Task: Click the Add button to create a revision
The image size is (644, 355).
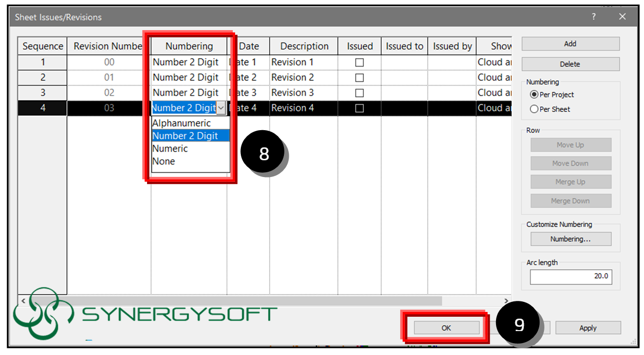Action: click(570, 44)
